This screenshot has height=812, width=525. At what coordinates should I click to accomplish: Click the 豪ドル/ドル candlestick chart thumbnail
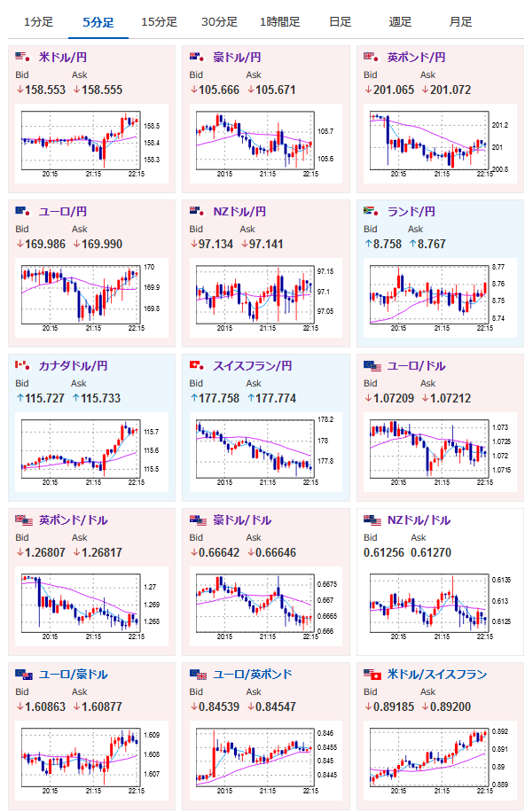[266, 605]
